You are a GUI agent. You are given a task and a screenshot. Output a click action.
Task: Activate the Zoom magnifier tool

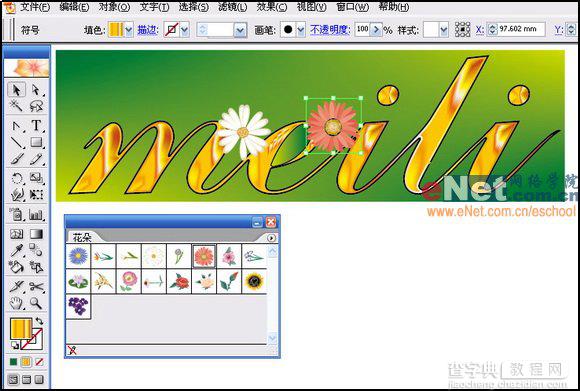[x=36, y=303]
